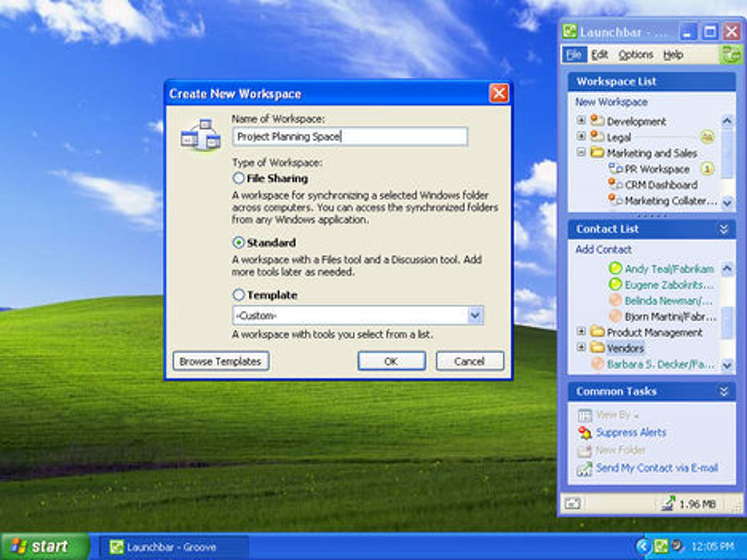Click the Marketing and Sales folder icon
Viewport: 747px width, 560px height.
[597, 152]
